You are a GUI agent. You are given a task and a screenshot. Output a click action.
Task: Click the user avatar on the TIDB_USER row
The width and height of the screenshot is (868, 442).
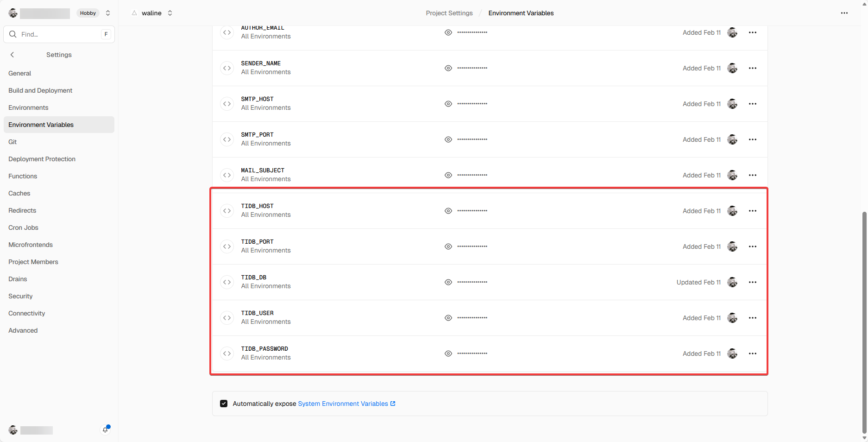pyautogui.click(x=732, y=318)
